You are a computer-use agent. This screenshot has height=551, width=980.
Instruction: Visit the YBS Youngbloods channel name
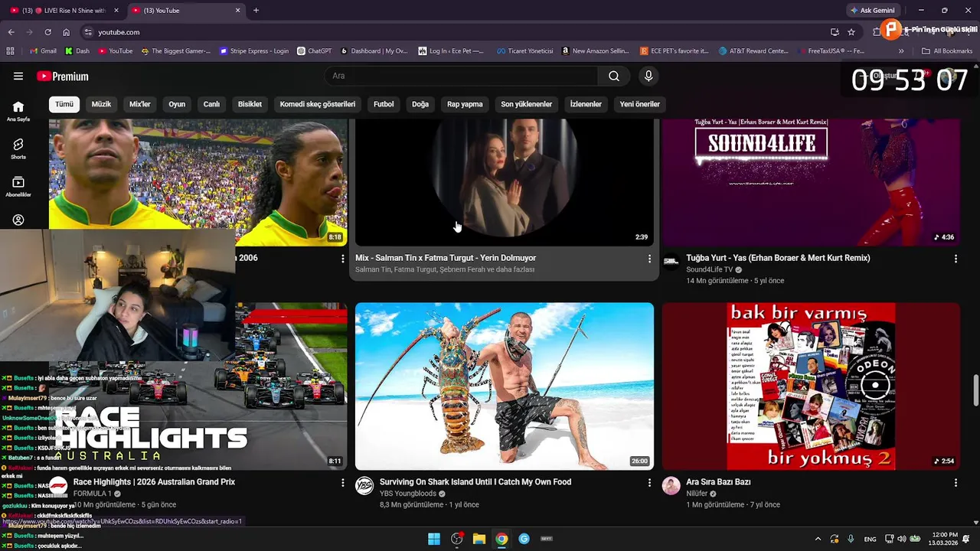408,494
